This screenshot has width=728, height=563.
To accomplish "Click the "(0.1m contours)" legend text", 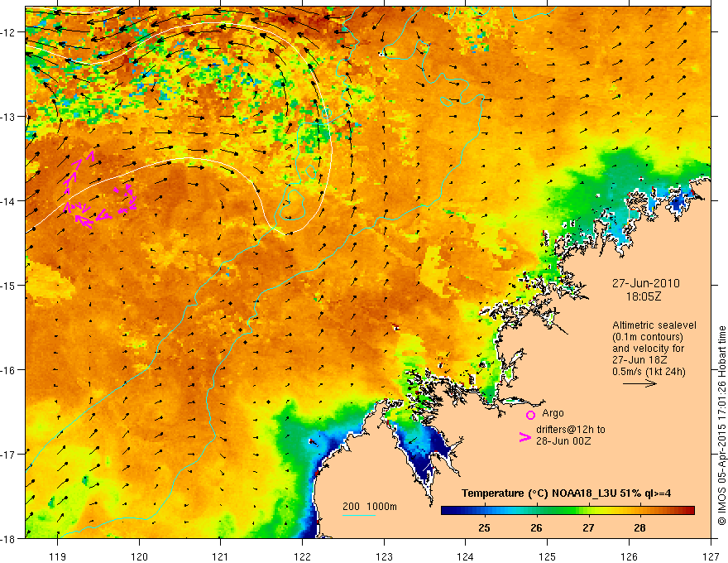I will point(648,337).
